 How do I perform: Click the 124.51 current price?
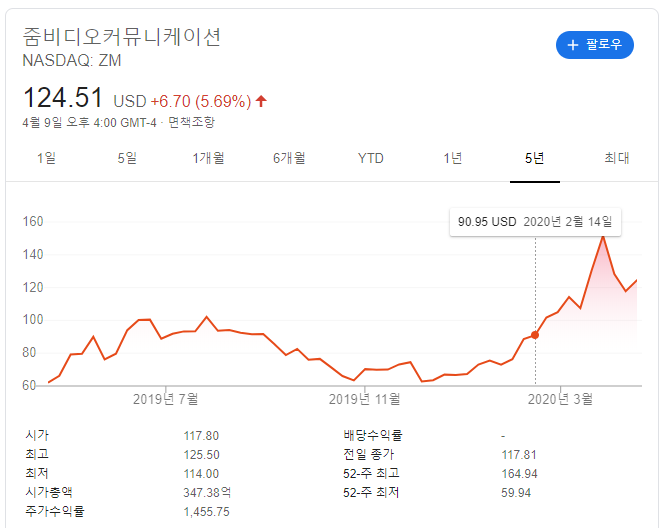tap(63, 98)
